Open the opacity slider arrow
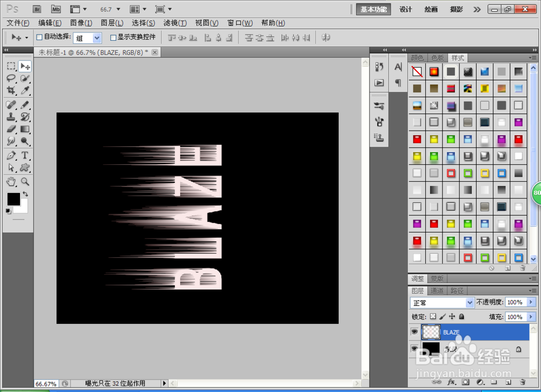The image size is (541, 392). (531, 302)
